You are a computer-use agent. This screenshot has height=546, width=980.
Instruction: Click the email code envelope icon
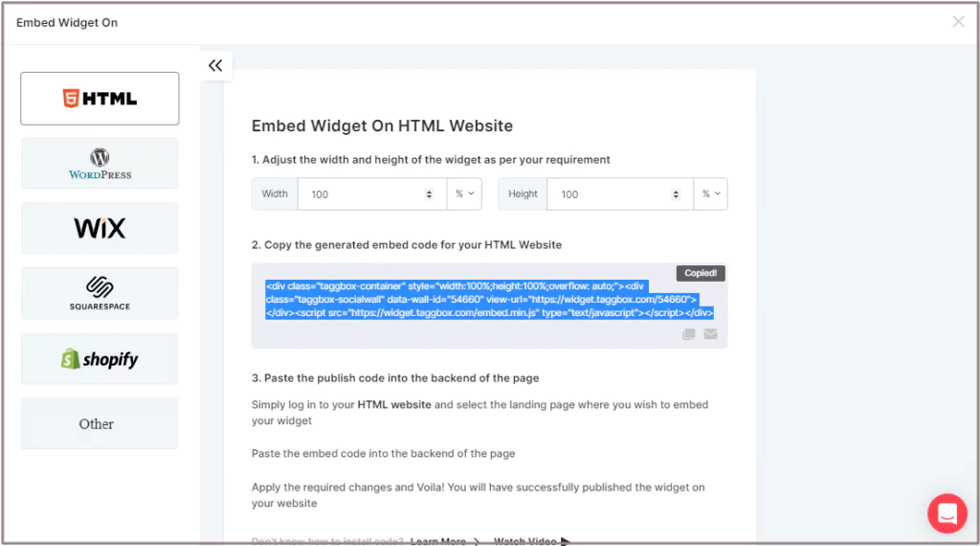[711, 334]
